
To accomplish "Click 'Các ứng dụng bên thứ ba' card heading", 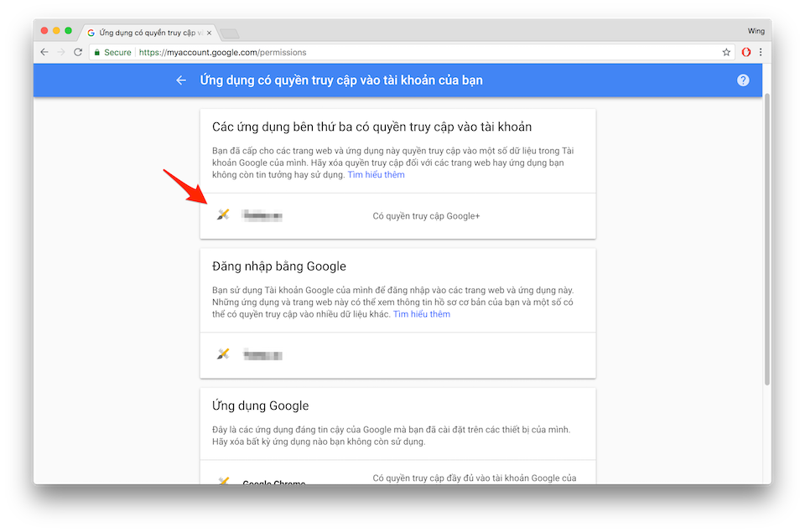I will coord(371,127).
